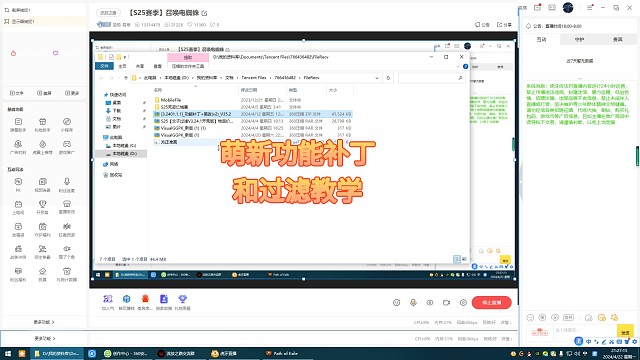This screenshot has height=360, width=640.
Task: Expand address bar dropdown in previewed Explorer
Action: [x=377, y=78]
